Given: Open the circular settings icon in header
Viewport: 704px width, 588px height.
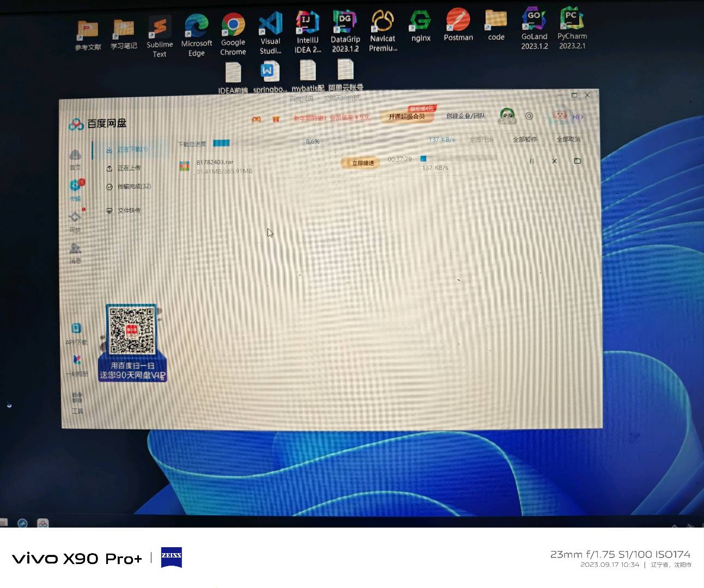Looking at the screenshot, I should pyautogui.click(x=529, y=116).
